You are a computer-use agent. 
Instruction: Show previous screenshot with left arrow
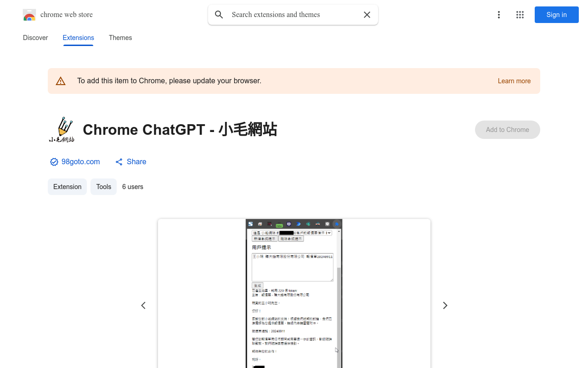tap(143, 305)
